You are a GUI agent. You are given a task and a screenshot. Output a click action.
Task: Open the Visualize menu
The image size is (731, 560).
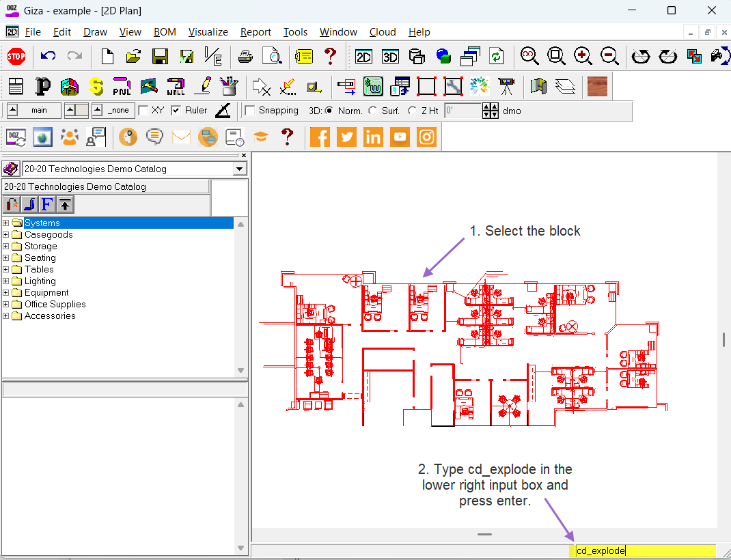click(208, 32)
